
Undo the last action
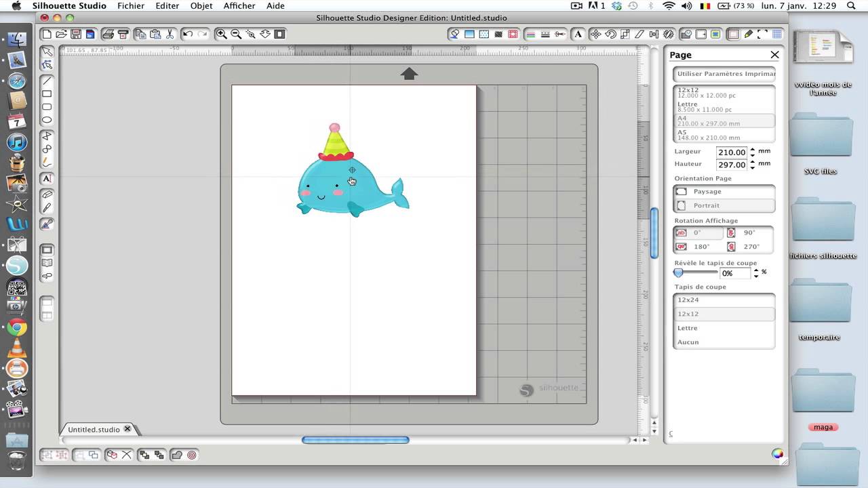[x=188, y=34]
